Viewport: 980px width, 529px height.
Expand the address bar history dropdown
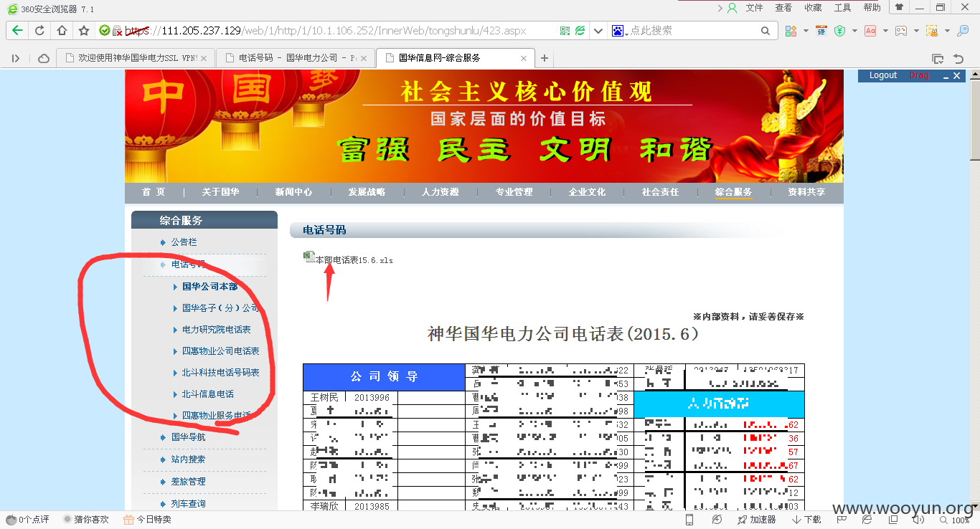click(599, 31)
